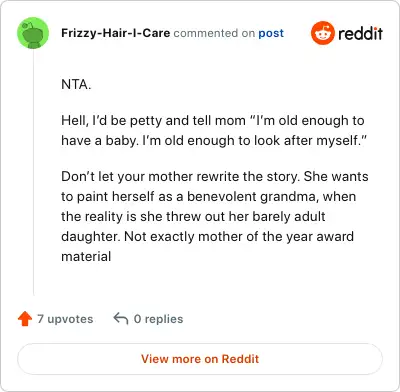Click the orange upvote arrow icon

(x=25, y=319)
